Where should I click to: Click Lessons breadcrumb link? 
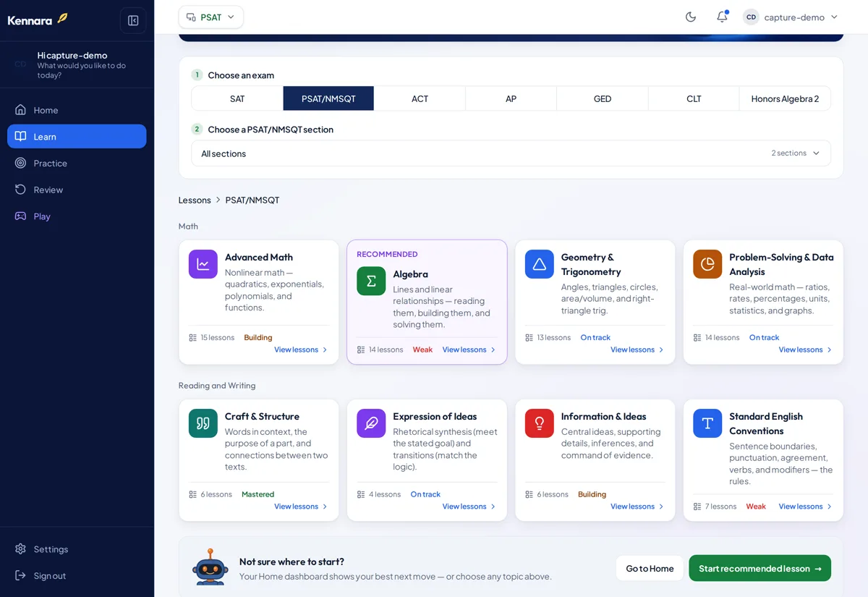[195, 200]
